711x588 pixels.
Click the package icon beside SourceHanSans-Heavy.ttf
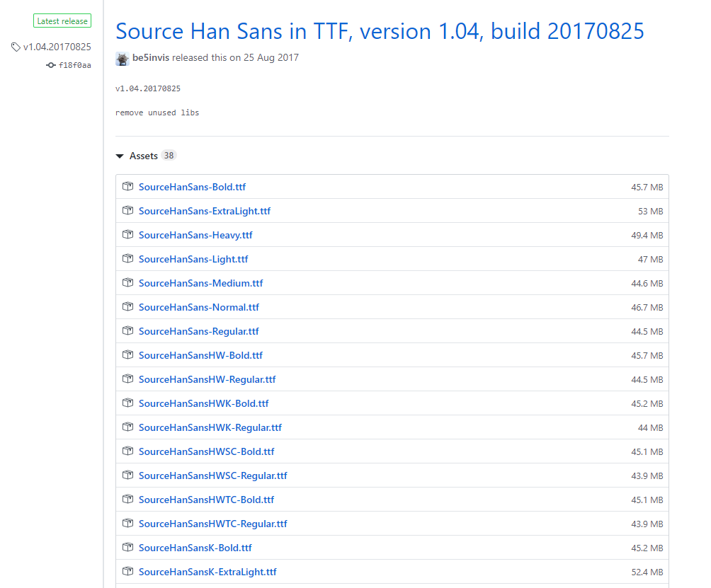click(128, 234)
